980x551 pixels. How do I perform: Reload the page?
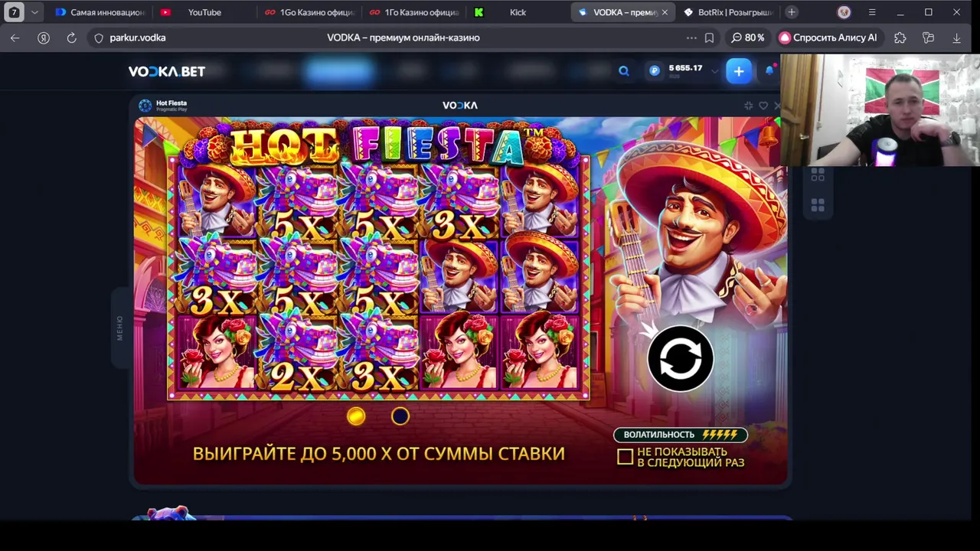point(72,37)
